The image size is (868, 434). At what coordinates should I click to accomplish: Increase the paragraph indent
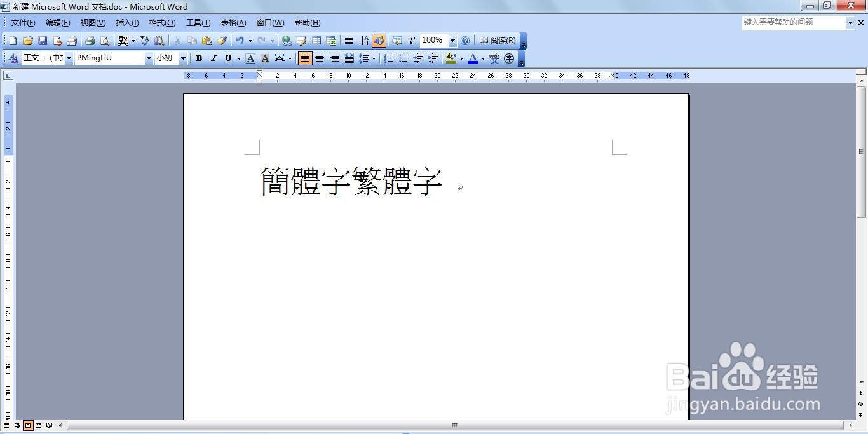tap(433, 58)
